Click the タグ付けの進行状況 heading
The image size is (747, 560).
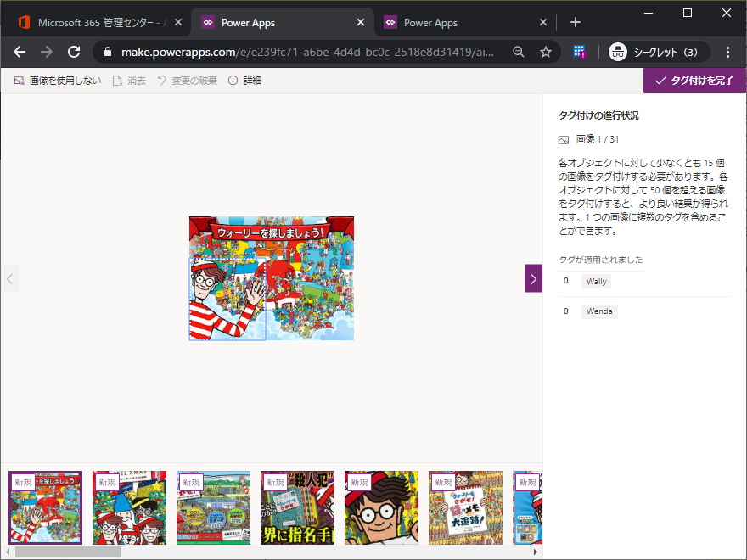[x=598, y=115]
